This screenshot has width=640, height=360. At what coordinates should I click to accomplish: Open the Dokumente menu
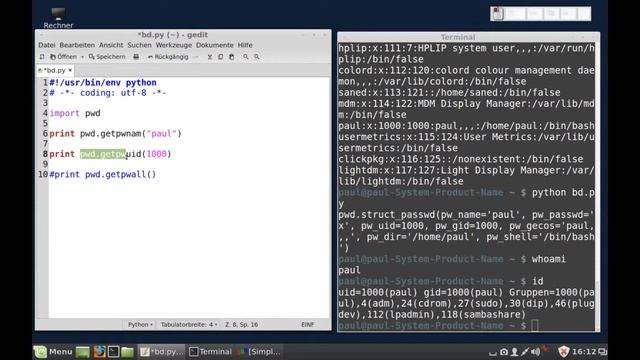(x=215, y=45)
